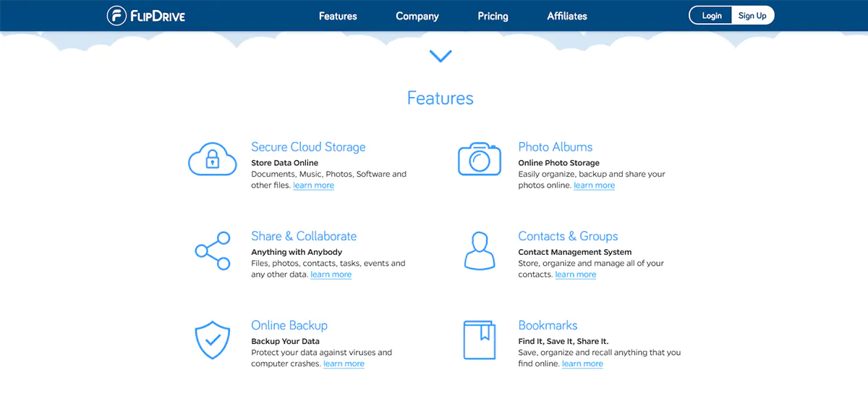Select the Share & Collaborate heading
The width and height of the screenshot is (868, 407).
pos(304,236)
